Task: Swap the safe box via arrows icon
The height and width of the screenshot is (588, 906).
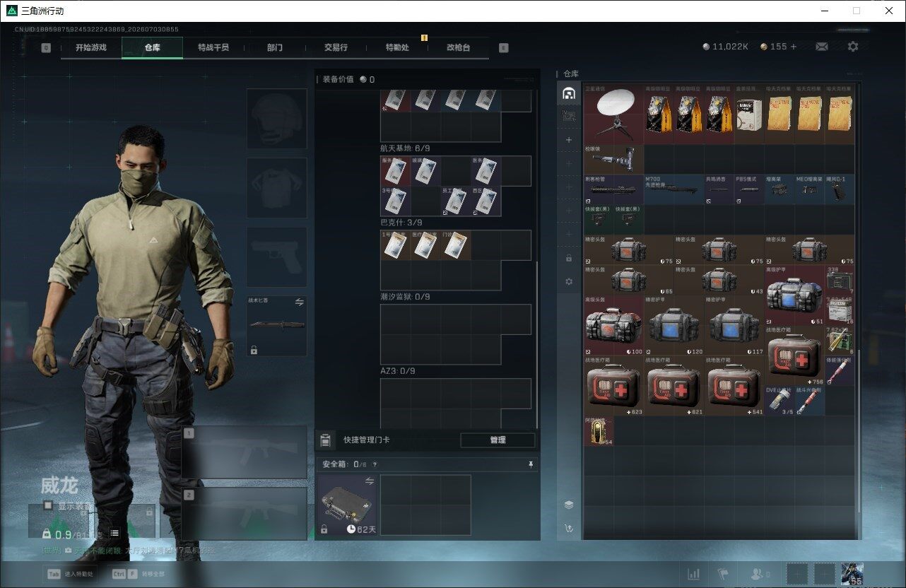Action: pyautogui.click(x=368, y=481)
